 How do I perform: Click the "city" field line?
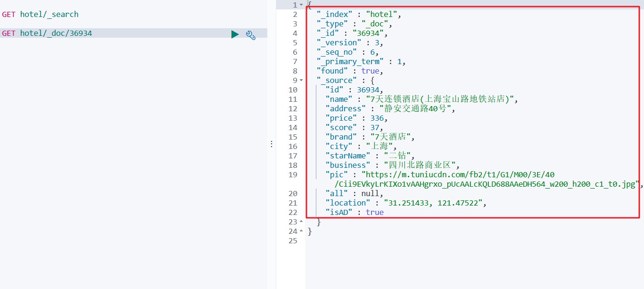361,146
